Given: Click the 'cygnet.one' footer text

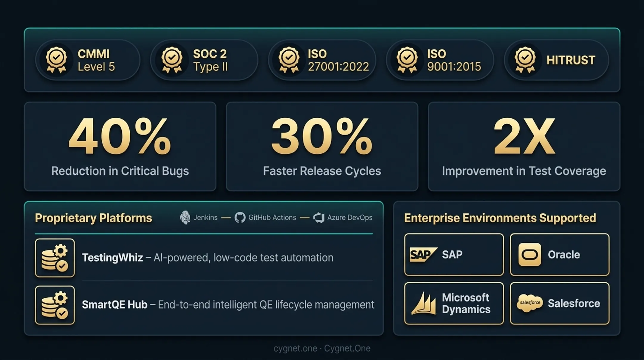Looking at the screenshot, I should (x=295, y=348).
